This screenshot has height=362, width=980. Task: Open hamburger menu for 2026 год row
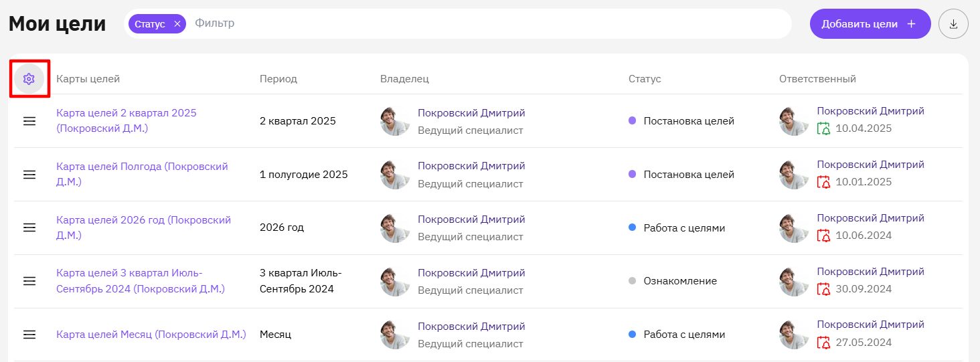pyautogui.click(x=29, y=228)
